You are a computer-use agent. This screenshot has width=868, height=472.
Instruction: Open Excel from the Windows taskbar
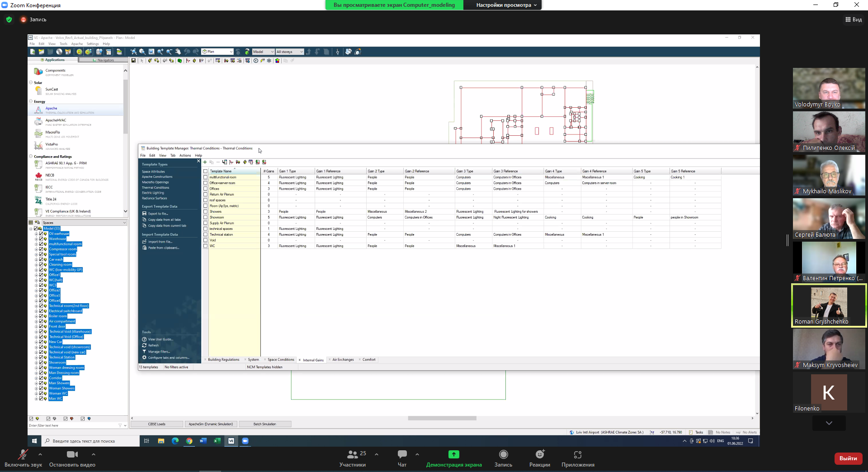pyautogui.click(x=217, y=441)
